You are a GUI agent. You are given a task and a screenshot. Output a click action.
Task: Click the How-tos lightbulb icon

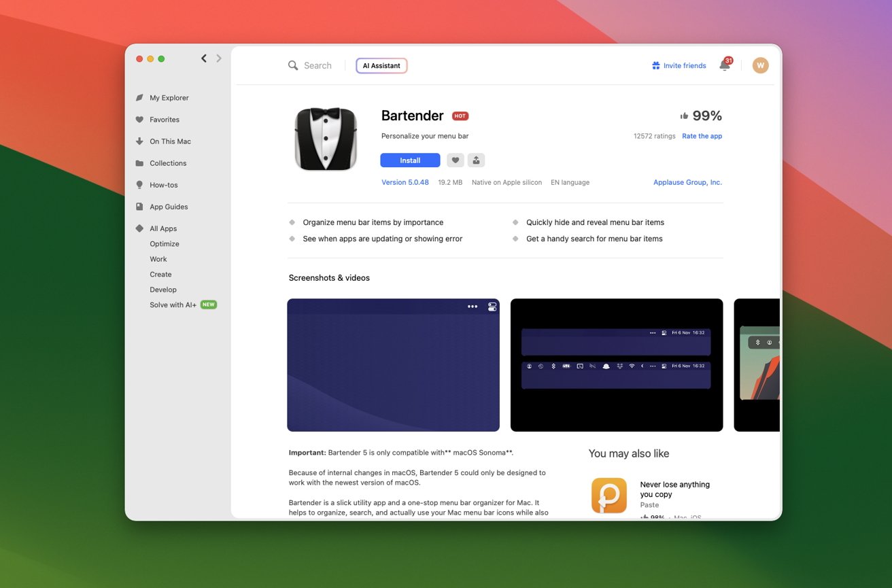139,185
